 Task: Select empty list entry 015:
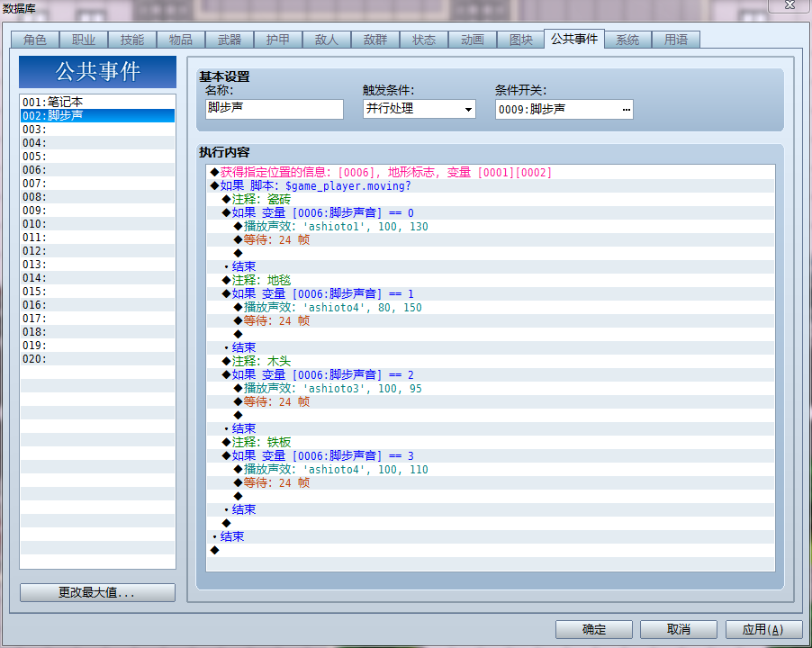point(97,291)
